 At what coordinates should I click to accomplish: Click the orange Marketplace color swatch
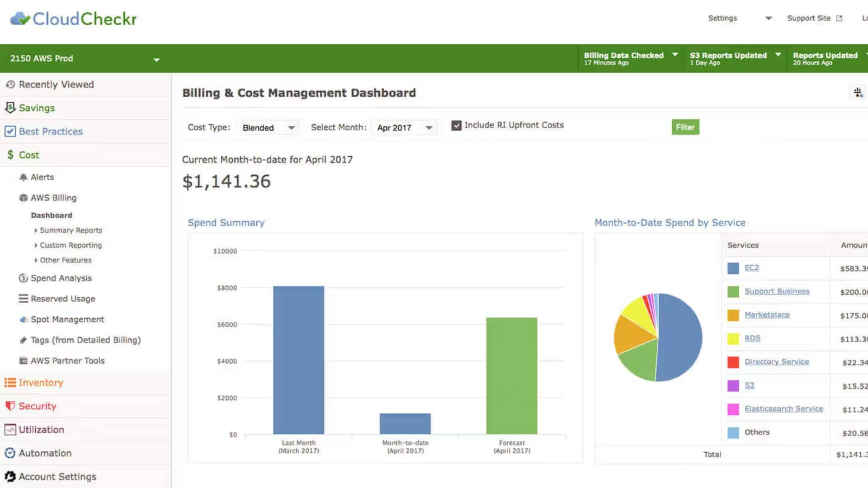tap(733, 315)
